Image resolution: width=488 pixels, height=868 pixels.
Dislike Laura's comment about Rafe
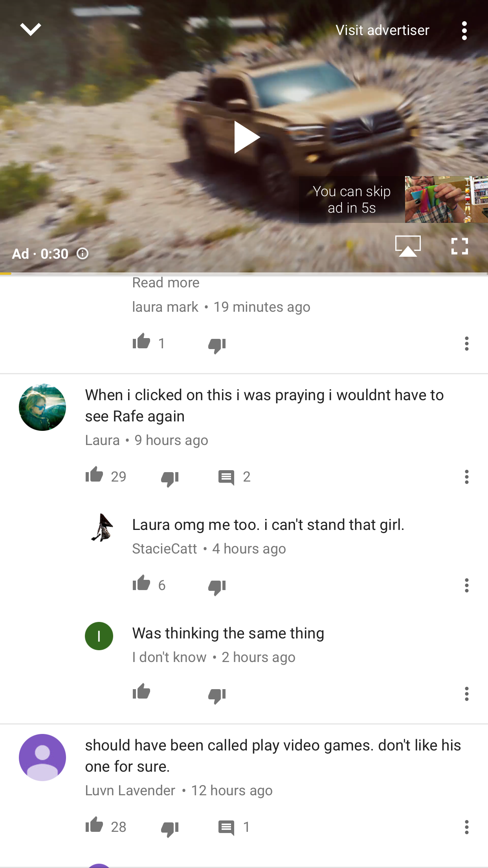tap(170, 478)
